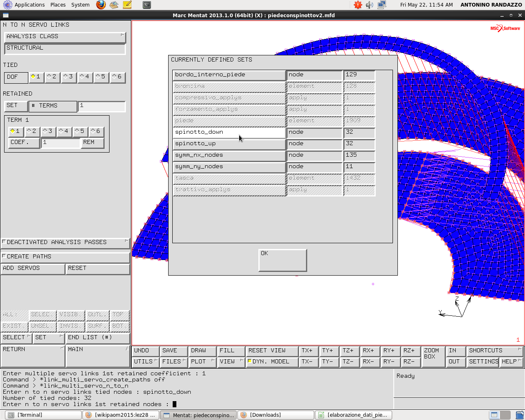Open the PLOT menu button
Viewport: 525px width, 420px height.
(203, 362)
